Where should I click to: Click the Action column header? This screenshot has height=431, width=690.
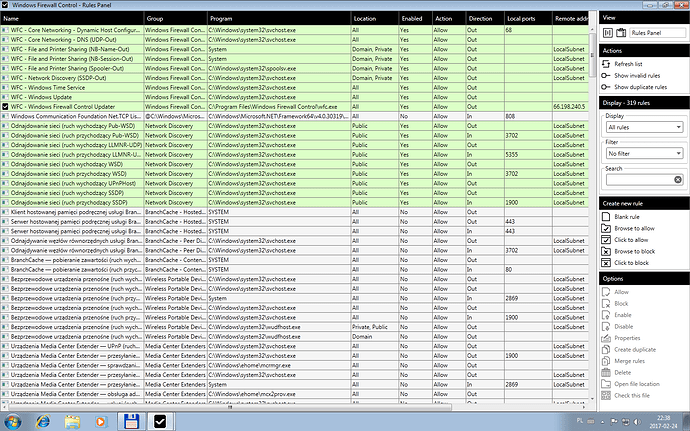(449, 18)
